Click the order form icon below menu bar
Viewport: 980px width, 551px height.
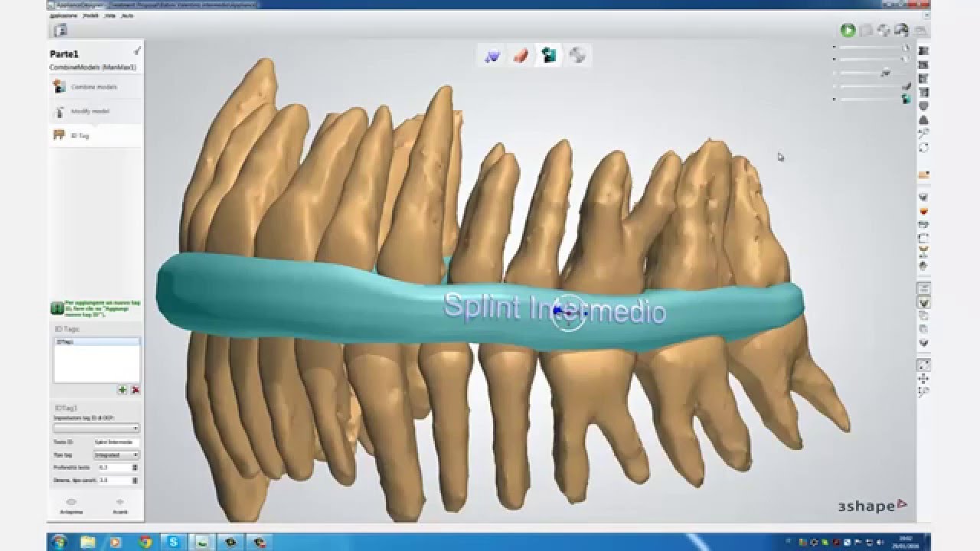pyautogui.click(x=60, y=30)
